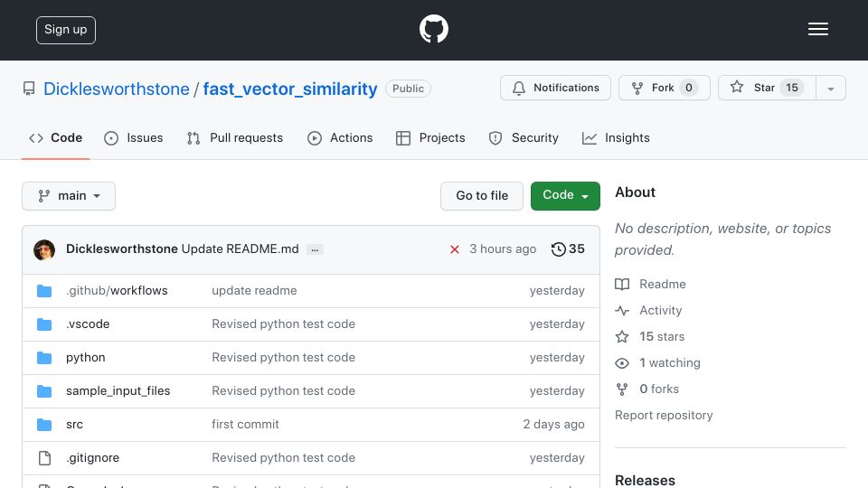Open the fast_vector_similarity repository link
868x488 pixels.
(290, 89)
